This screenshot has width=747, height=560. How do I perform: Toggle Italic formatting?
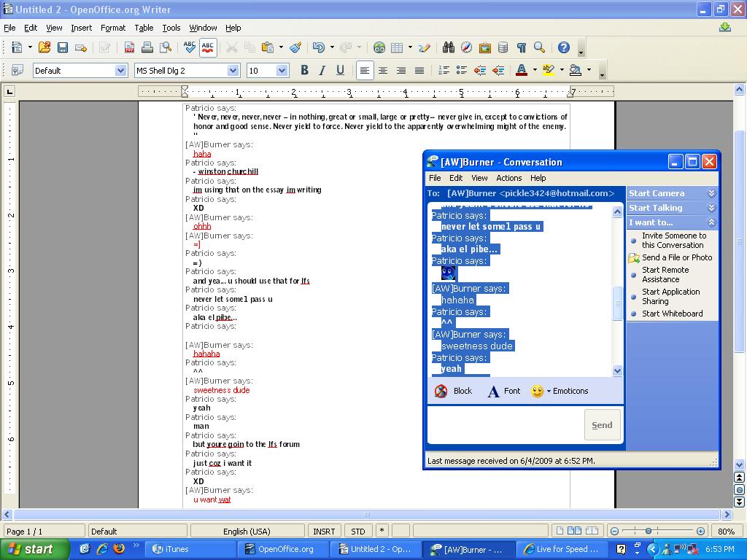pyautogui.click(x=322, y=71)
